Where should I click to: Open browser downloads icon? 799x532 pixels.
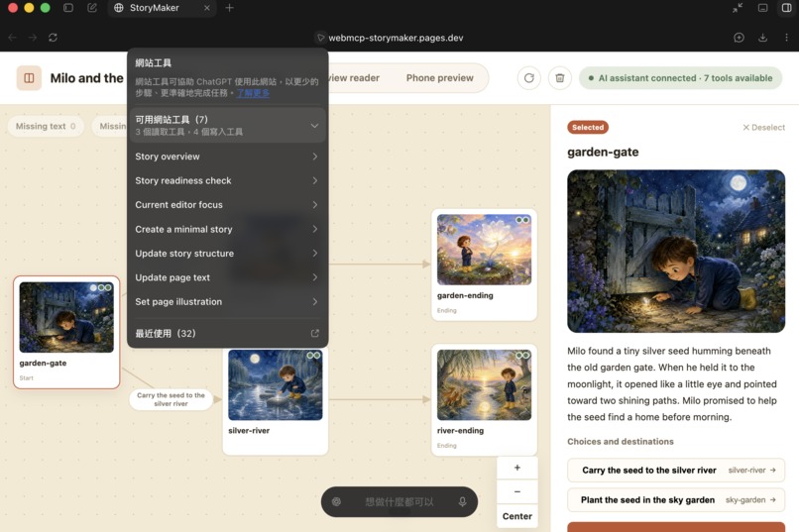click(763, 38)
